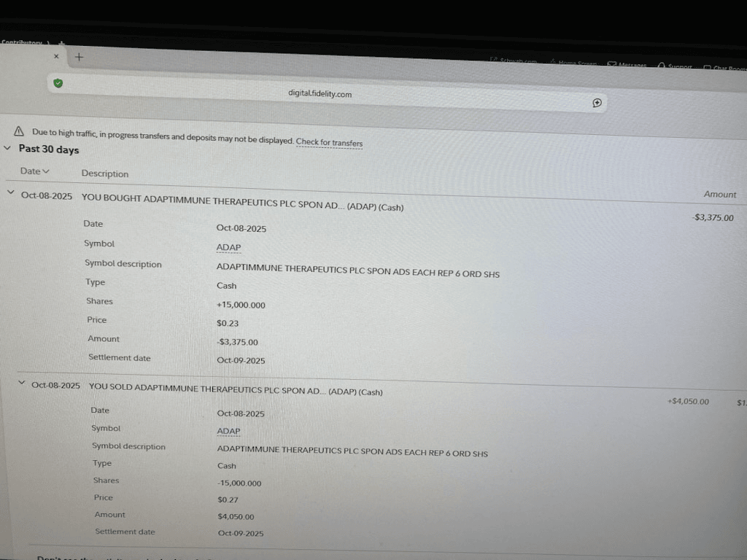Click the warning triangle alert icon
Screen dimensions: 747x560
tap(18, 131)
